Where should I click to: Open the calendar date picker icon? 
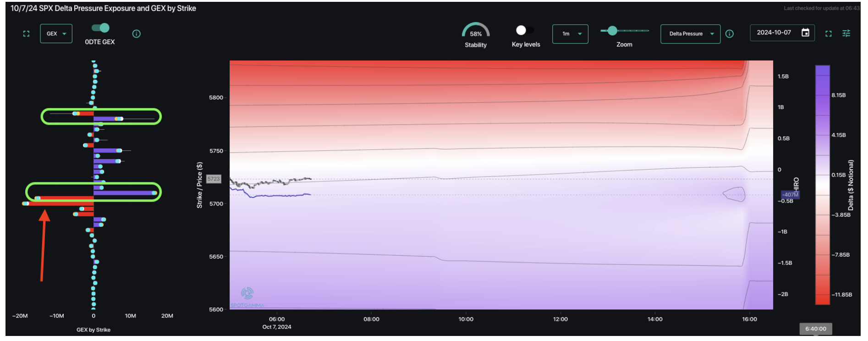coord(805,33)
